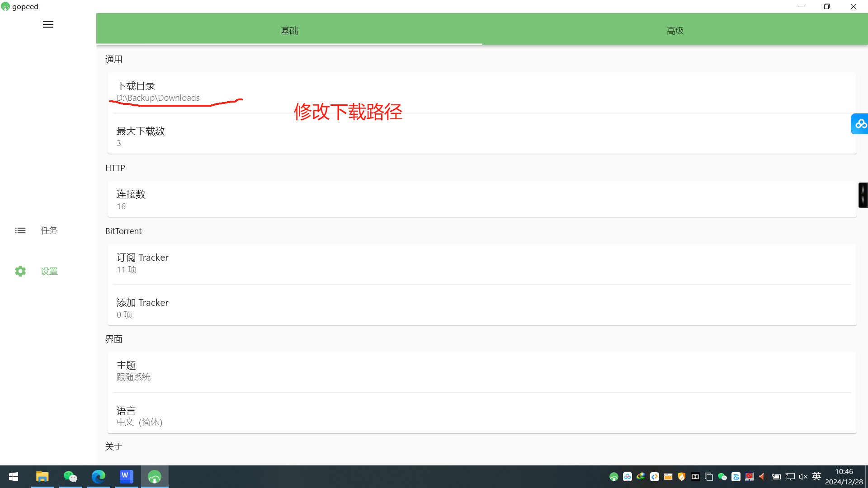Open Gopeed from the taskbar
Image resolution: width=868 pixels, height=488 pixels.
[x=154, y=476]
